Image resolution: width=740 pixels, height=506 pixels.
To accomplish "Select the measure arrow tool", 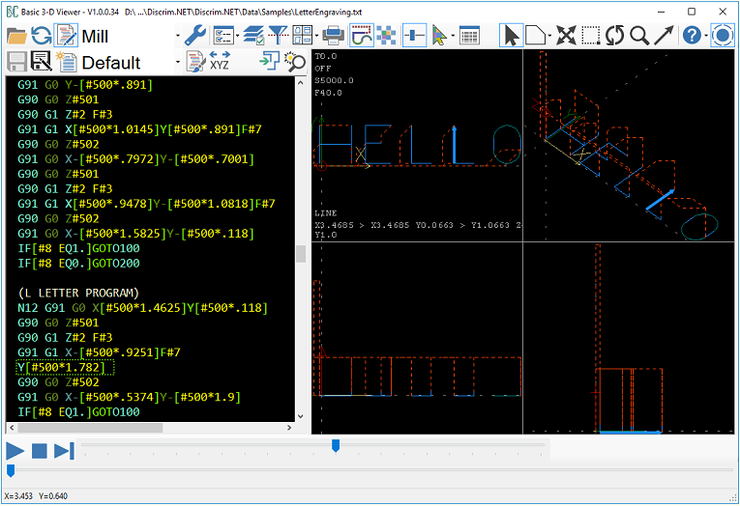I will 664,36.
